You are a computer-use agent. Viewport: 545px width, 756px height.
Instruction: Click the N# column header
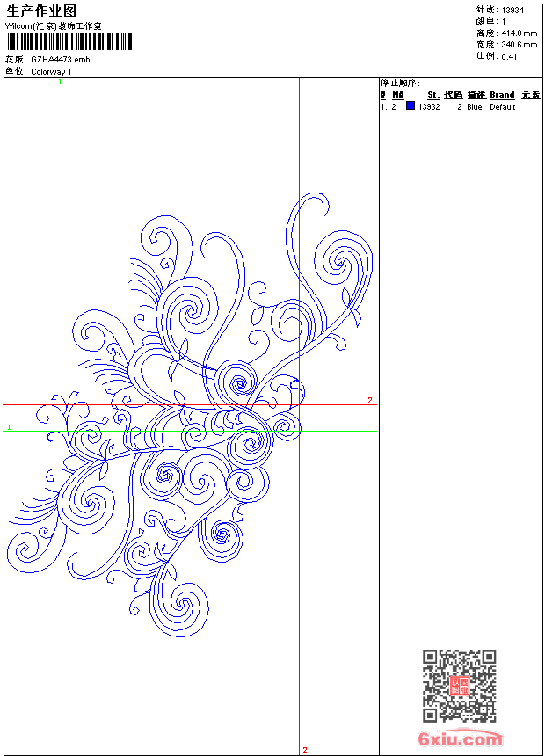pyautogui.click(x=398, y=95)
